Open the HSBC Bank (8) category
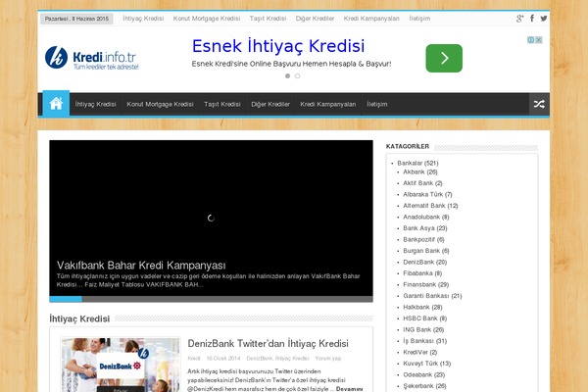 tap(425, 318)
